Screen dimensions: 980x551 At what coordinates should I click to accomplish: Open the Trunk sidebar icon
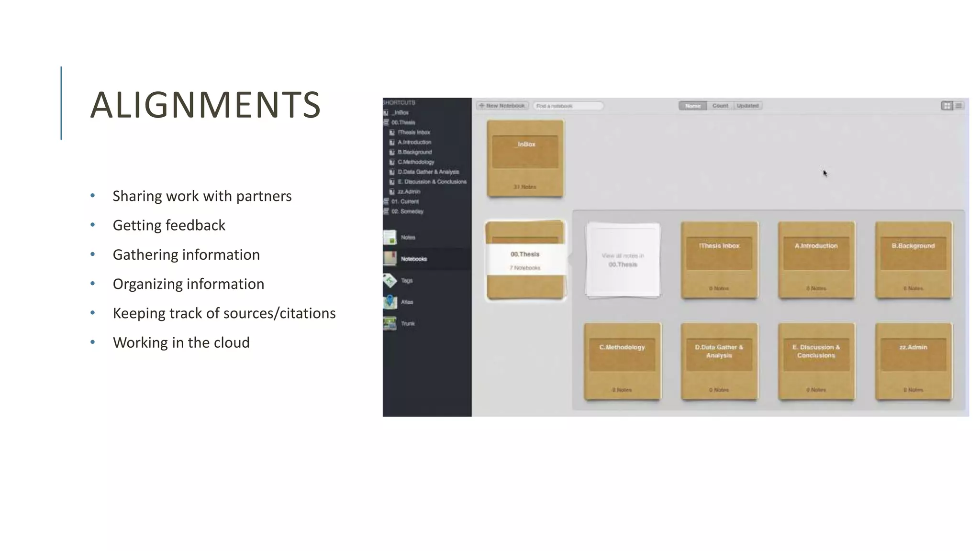click(x=390, y=323)
